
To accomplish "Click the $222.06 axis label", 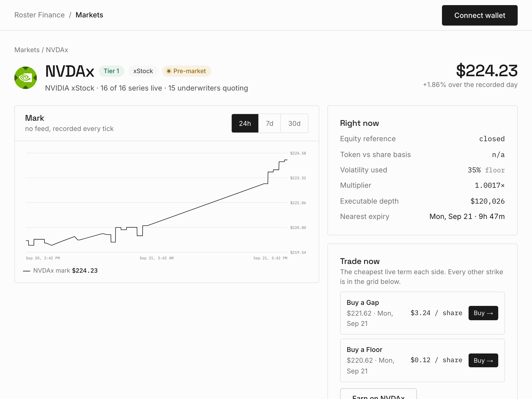I will (298, 203).
